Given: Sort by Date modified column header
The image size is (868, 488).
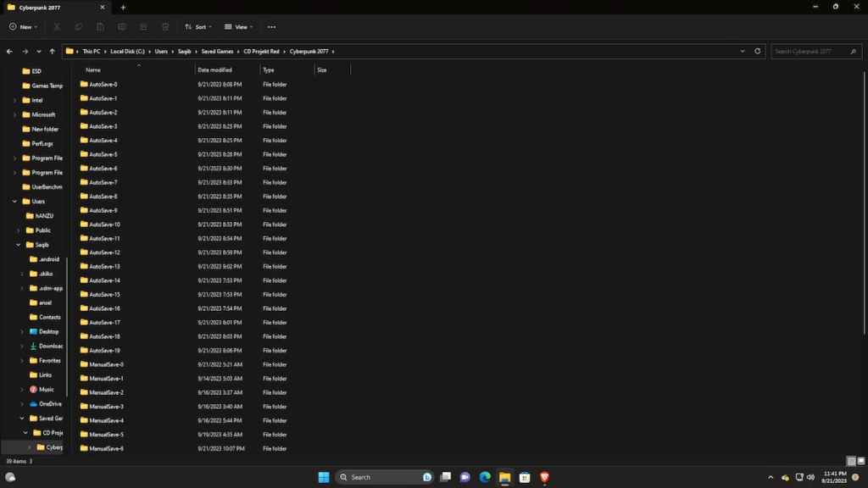Looking at the screenshot, I should point(214,69).
